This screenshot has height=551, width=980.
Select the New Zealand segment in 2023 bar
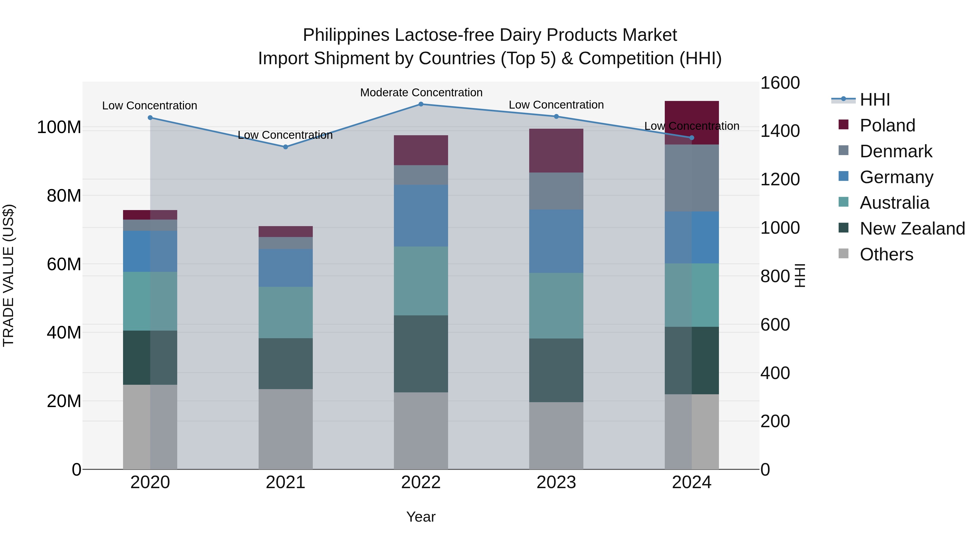click(556, 370)
